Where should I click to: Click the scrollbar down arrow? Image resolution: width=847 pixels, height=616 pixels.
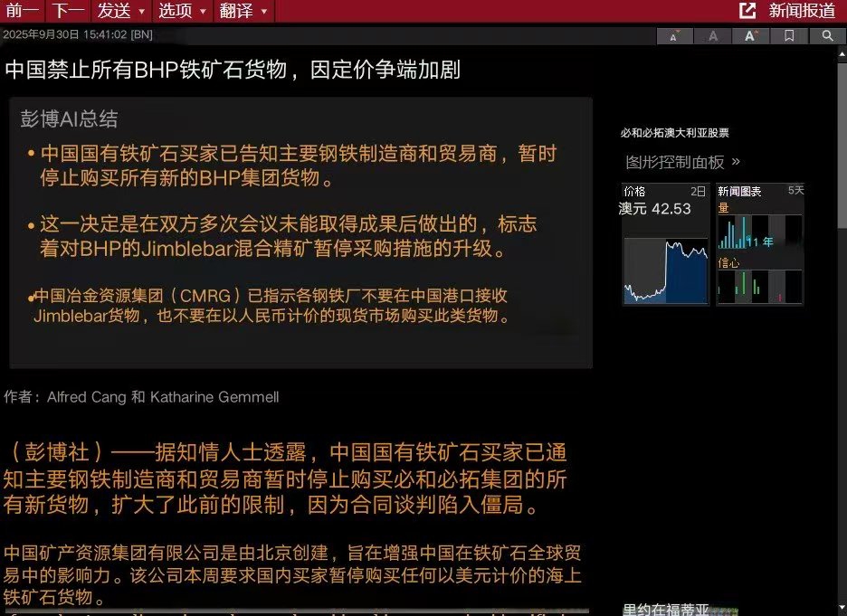coord(842,609)
